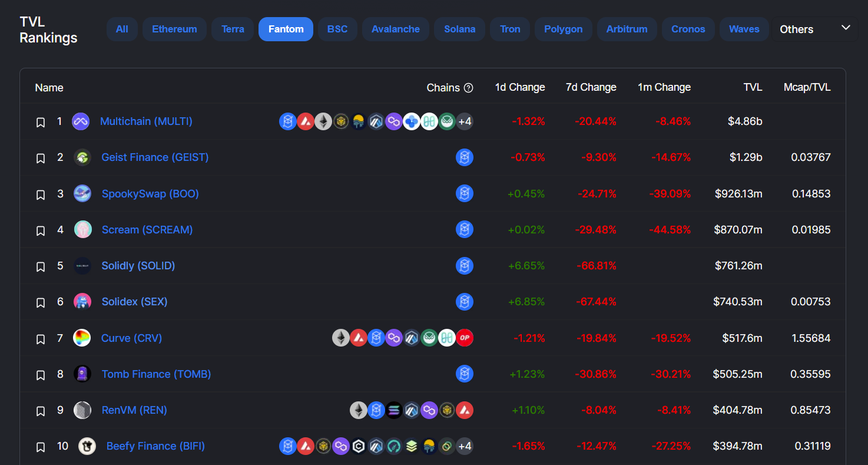Switch to the Arbitrum tab

coord(627,29)
